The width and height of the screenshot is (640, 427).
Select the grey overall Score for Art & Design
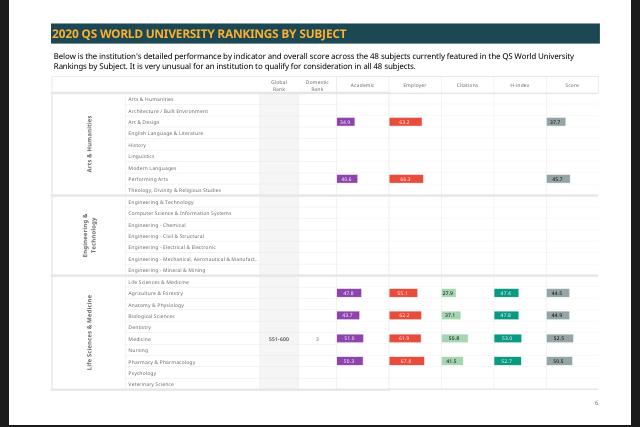(556, 122)
